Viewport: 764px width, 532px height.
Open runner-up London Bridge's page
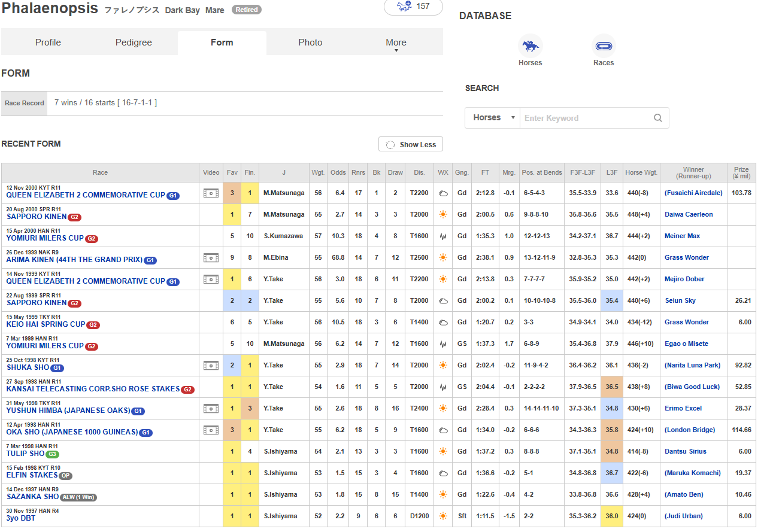tap(689, 430)
